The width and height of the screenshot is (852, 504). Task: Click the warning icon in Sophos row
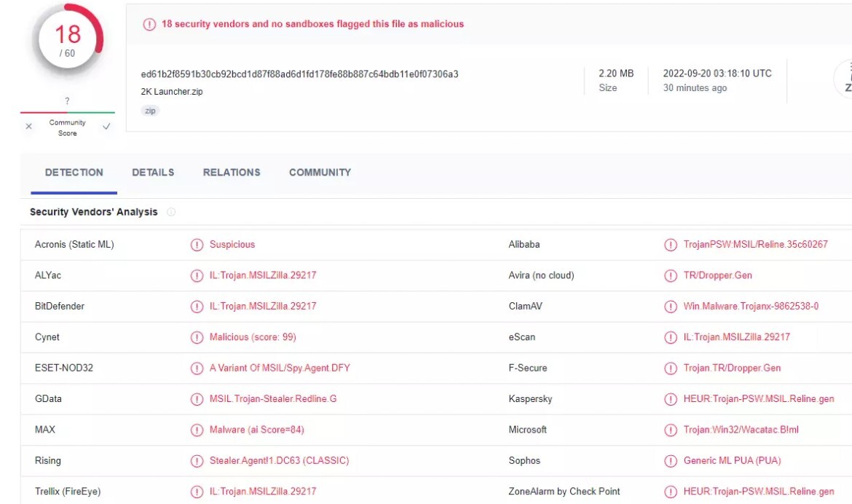(x=671, y=461)
